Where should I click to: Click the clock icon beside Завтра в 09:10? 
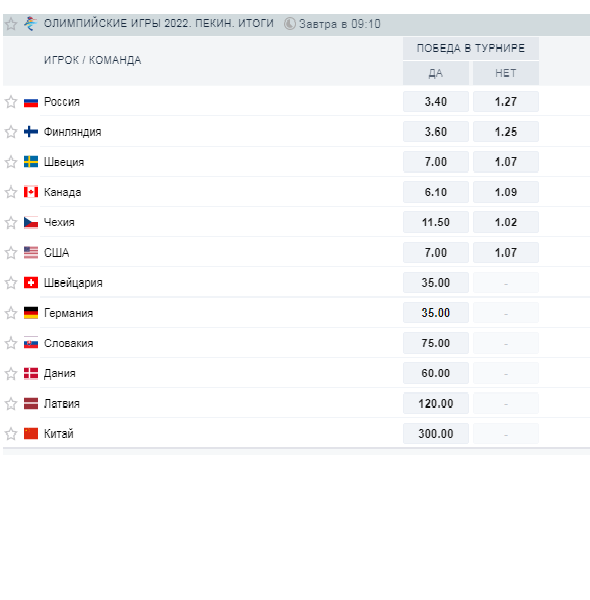coord(290,24)
